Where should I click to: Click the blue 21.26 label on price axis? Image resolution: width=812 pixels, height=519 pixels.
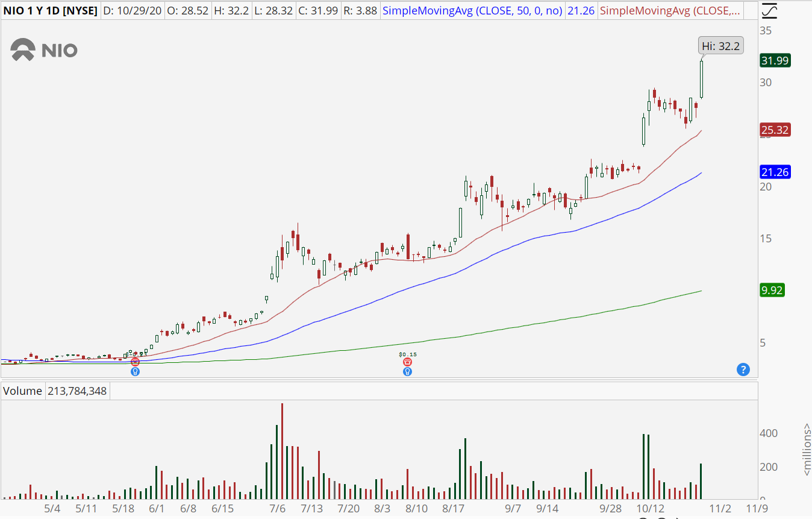(x=775, y=172)
